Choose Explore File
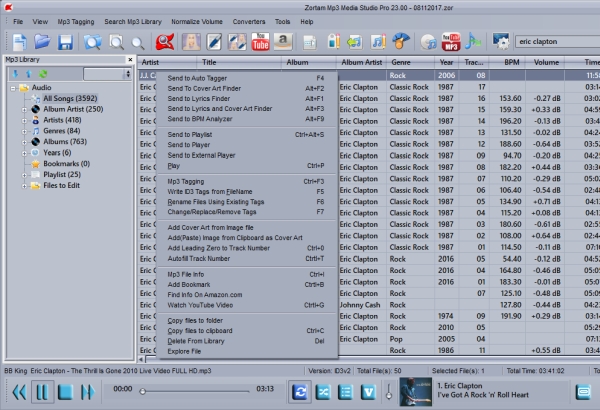 coord(247,351)
